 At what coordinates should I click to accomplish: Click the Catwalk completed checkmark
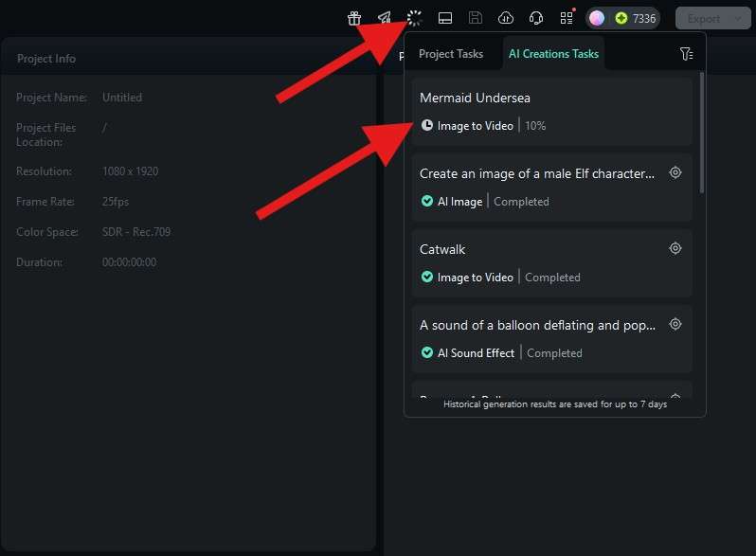tap(426, 277)
